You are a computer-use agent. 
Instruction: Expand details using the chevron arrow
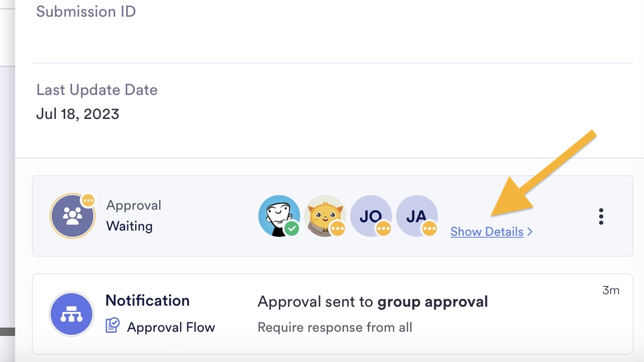click(x=530, y=232)
